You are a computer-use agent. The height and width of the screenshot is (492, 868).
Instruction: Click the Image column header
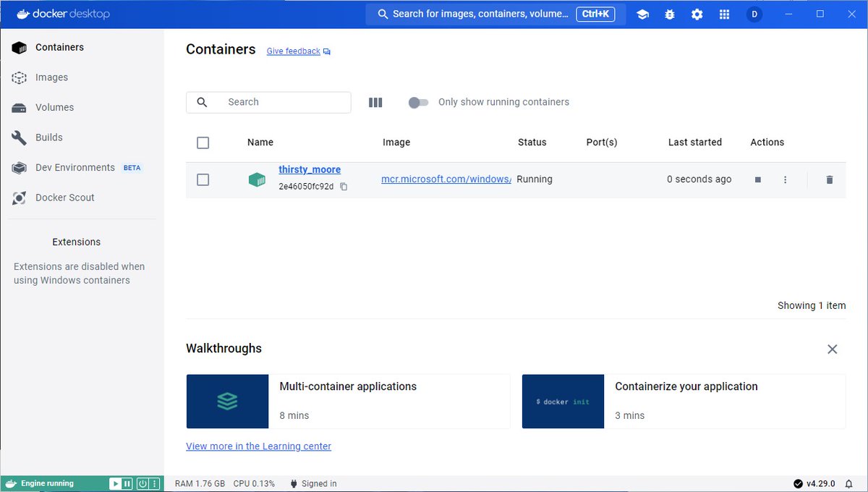tap(396, 143)
